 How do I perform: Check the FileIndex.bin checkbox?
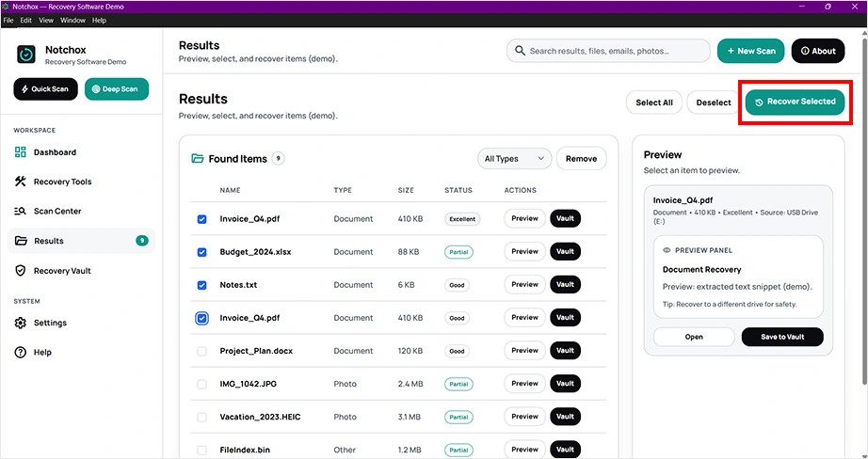(202, 451)
